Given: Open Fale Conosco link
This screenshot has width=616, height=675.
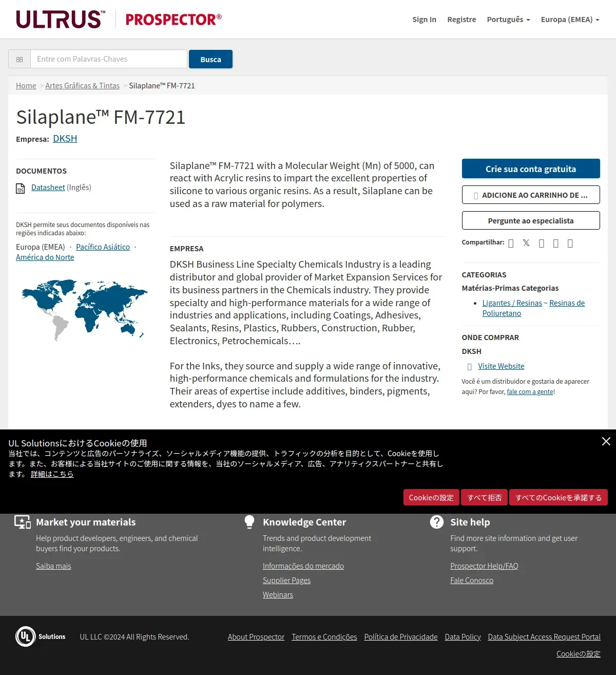Looking at the screenshot, I should [x=472, y=580].
